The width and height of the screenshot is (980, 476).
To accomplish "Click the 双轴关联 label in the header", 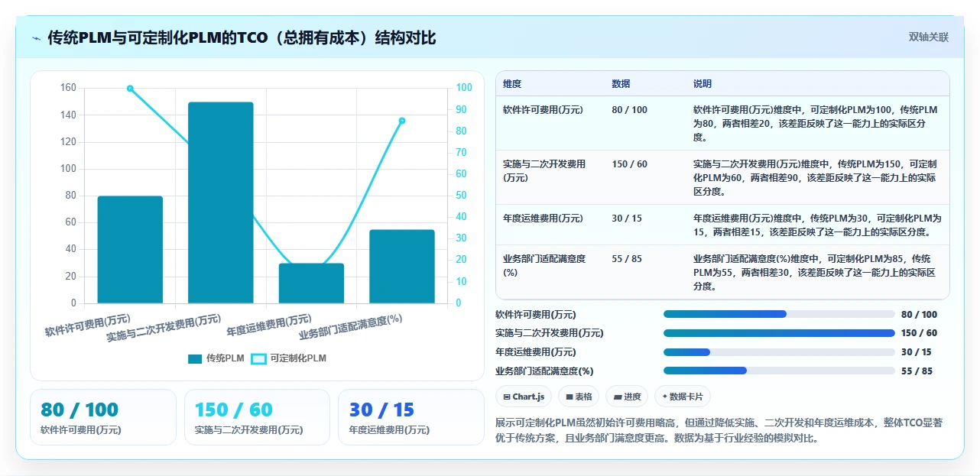I will pyautogui.click(x=929, y=37).
